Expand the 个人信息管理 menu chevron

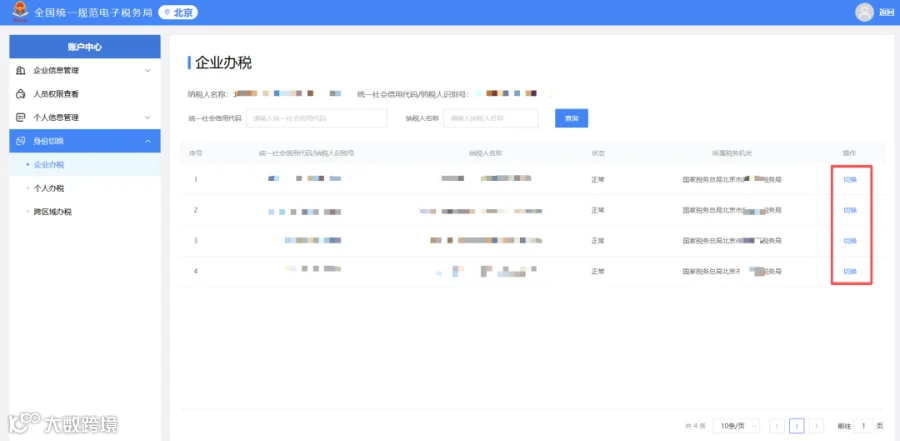coord(148,118)
